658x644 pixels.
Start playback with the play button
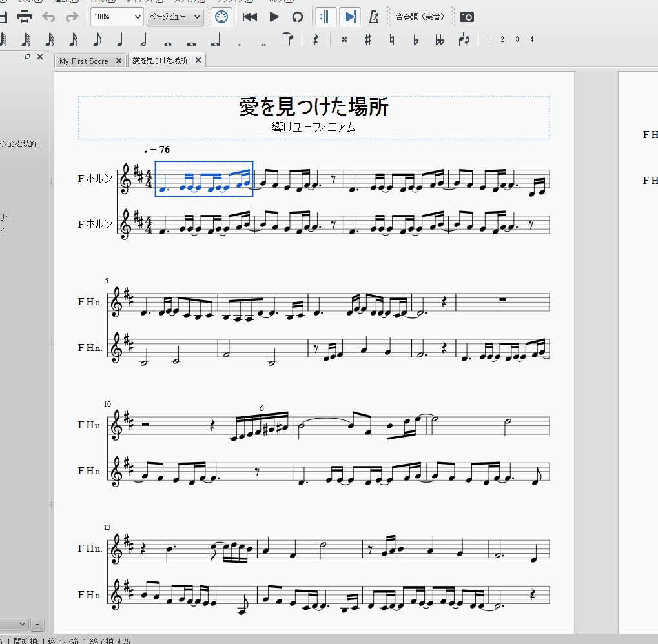274,17
